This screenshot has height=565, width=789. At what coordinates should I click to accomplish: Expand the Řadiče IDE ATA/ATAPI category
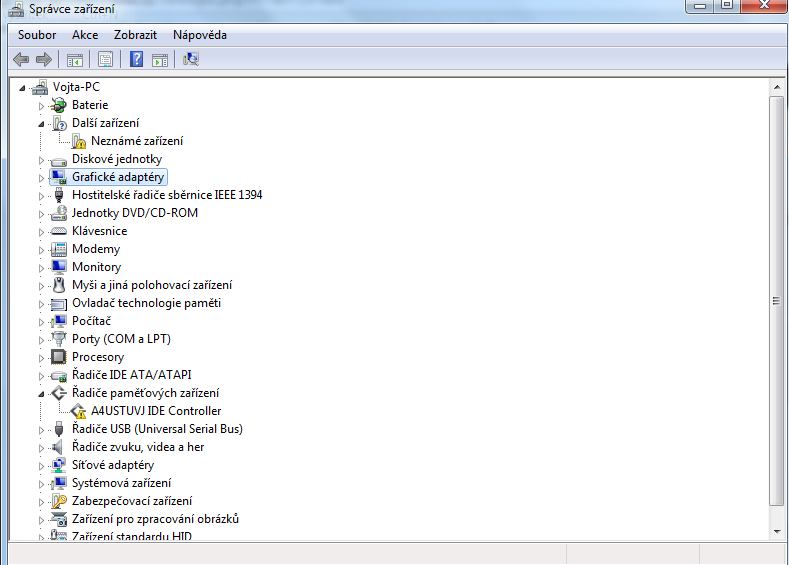[41, 376]
